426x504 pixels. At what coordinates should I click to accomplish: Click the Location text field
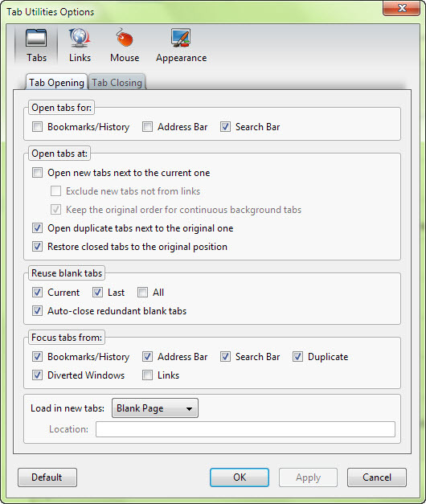click(x=245, y=429)
